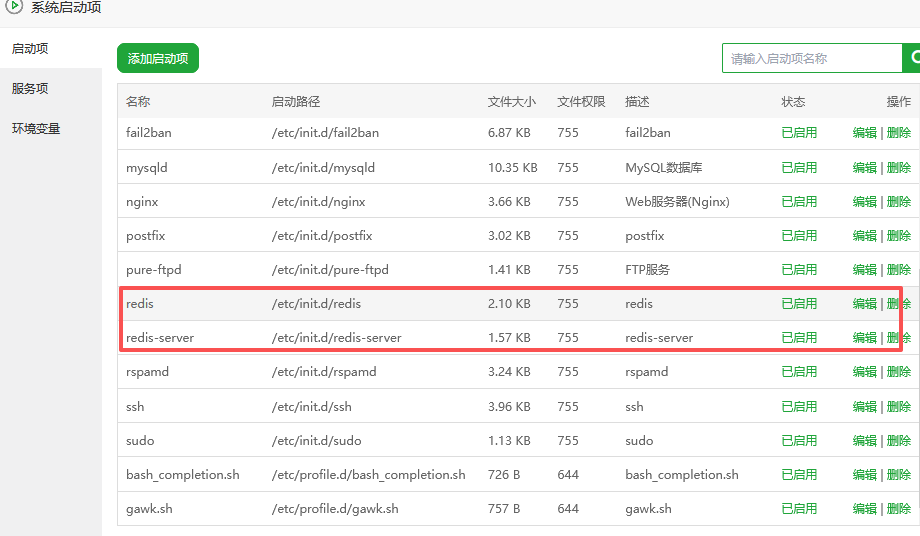Toggle the 已启用 status for rspamd
The height and width of the screenshot is (536, 920).
click(799, 371)
